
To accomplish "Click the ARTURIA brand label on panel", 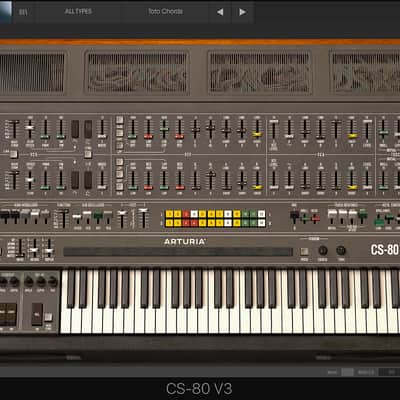I will point(185,242).
